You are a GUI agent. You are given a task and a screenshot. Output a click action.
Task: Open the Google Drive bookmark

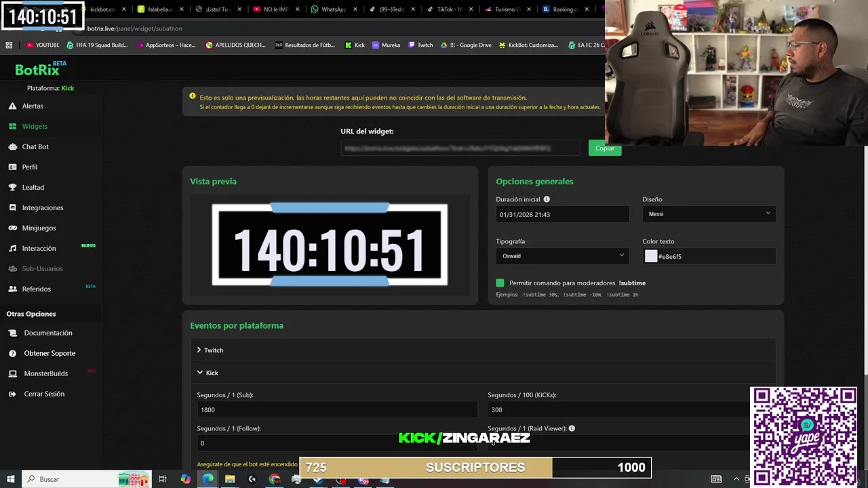466,45
